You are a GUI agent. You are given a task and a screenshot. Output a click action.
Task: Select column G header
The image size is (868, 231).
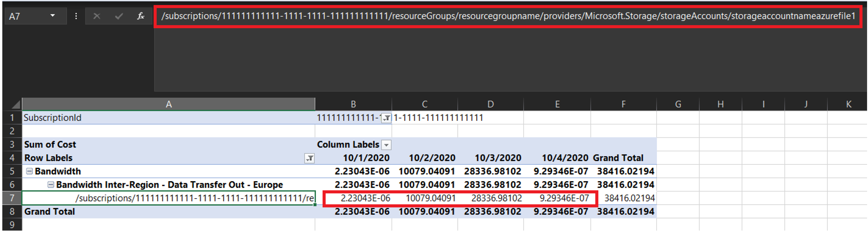(x=678, y=104)
